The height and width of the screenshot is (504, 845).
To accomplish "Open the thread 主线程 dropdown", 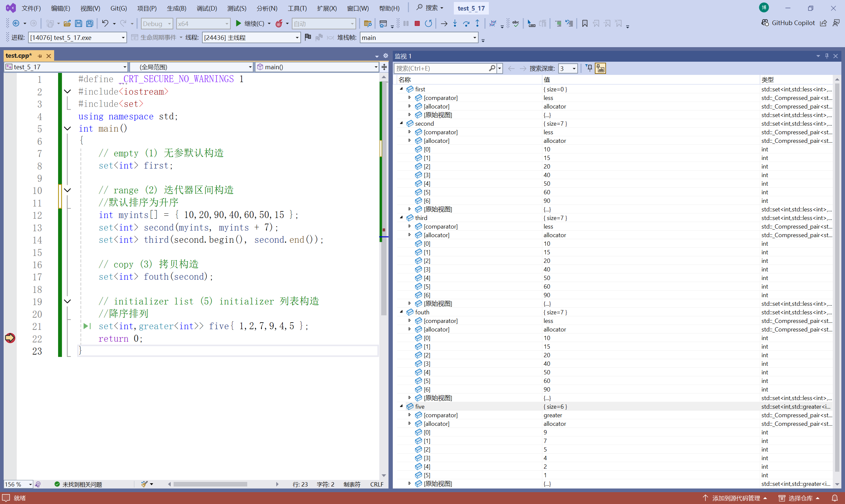I will tap(297, 38).
